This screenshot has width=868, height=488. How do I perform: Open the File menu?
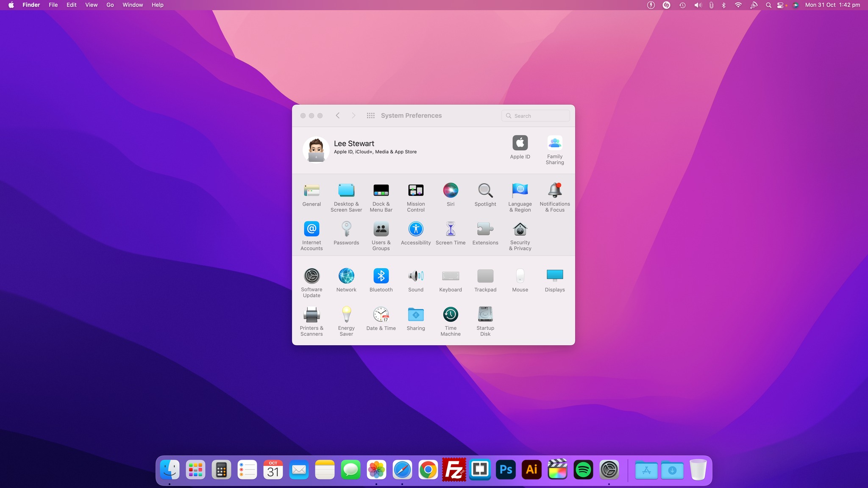(53, 5)
